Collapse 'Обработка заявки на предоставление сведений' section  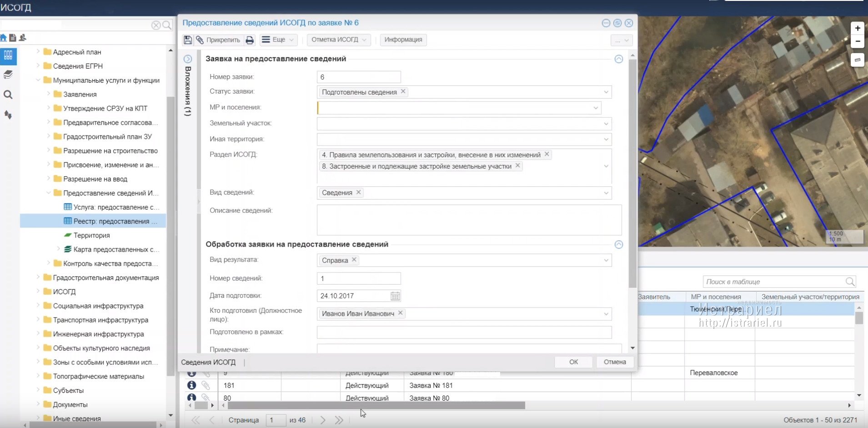[618, 245]
